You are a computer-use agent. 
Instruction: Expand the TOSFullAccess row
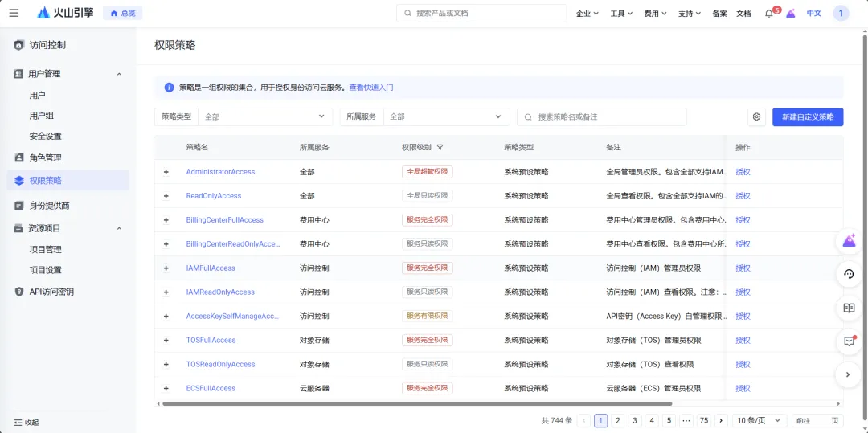pos(166,340)
